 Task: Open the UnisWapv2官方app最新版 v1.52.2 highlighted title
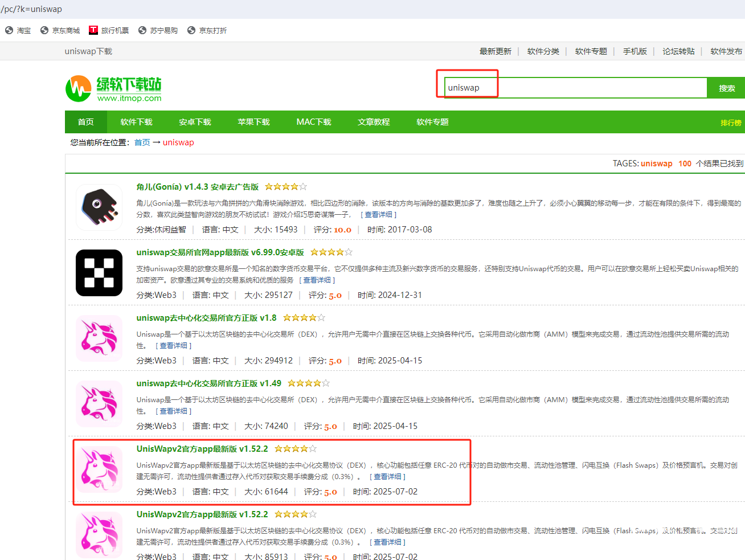pos(202,449)
